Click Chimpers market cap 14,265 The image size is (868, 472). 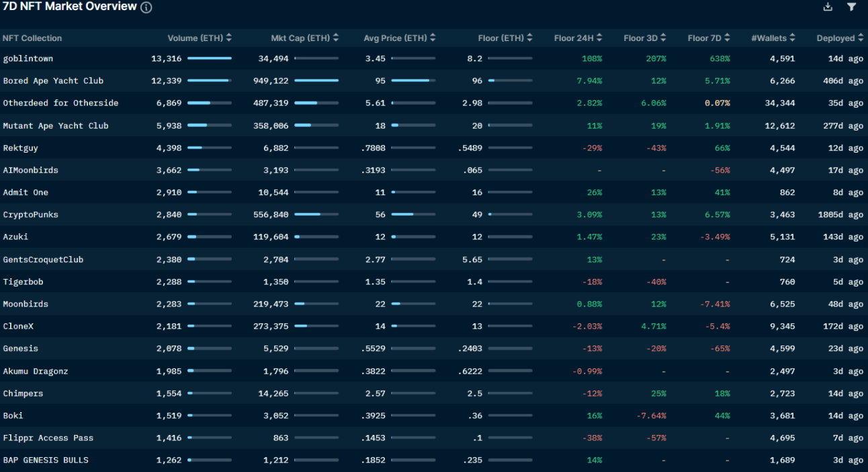click(x=273, y=393)
